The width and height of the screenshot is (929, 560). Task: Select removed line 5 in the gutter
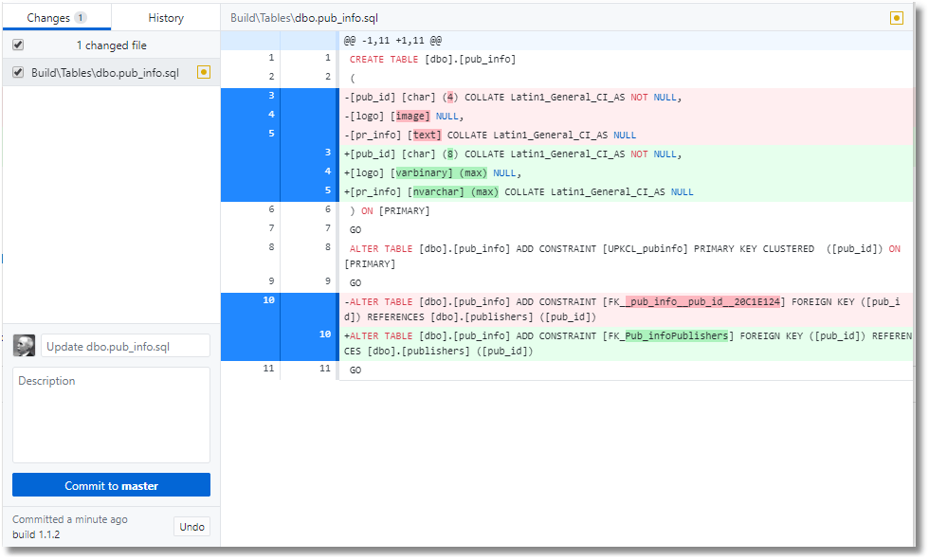pos(271,134)
